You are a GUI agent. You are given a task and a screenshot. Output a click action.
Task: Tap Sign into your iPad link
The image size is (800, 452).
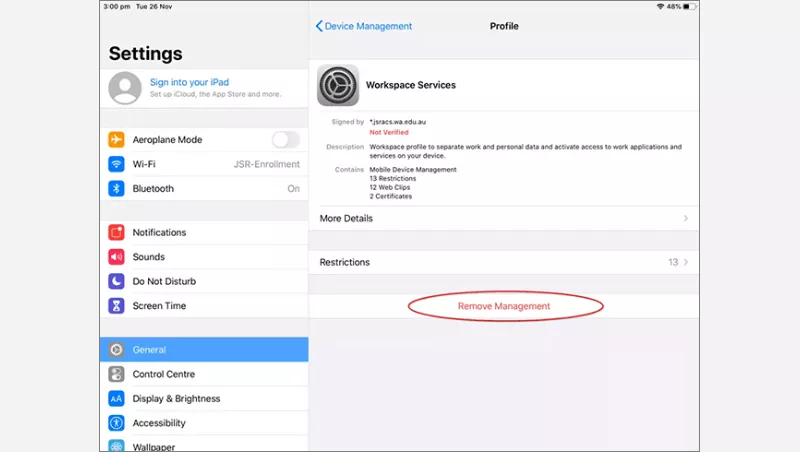(189, 82)
